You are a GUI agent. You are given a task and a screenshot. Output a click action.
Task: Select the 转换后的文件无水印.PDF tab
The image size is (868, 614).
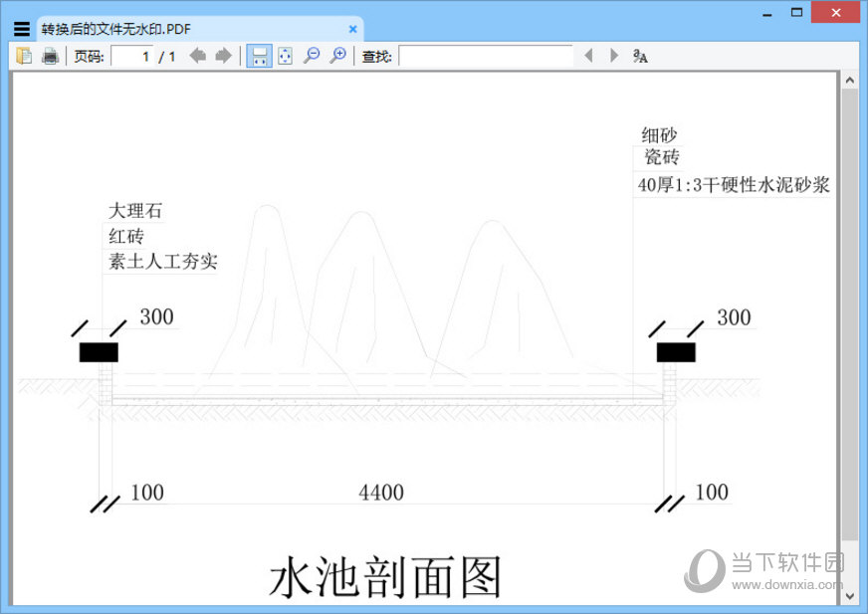200,29
